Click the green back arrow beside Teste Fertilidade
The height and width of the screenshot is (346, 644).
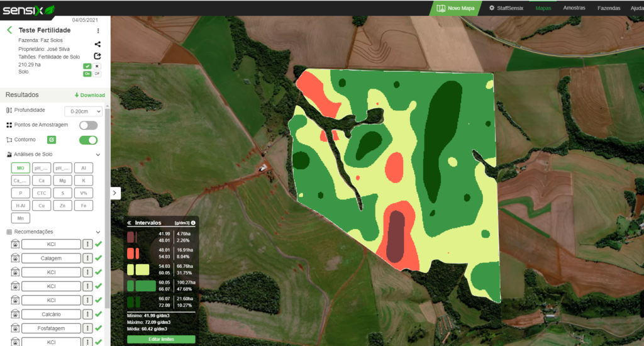tap(9, 30)
